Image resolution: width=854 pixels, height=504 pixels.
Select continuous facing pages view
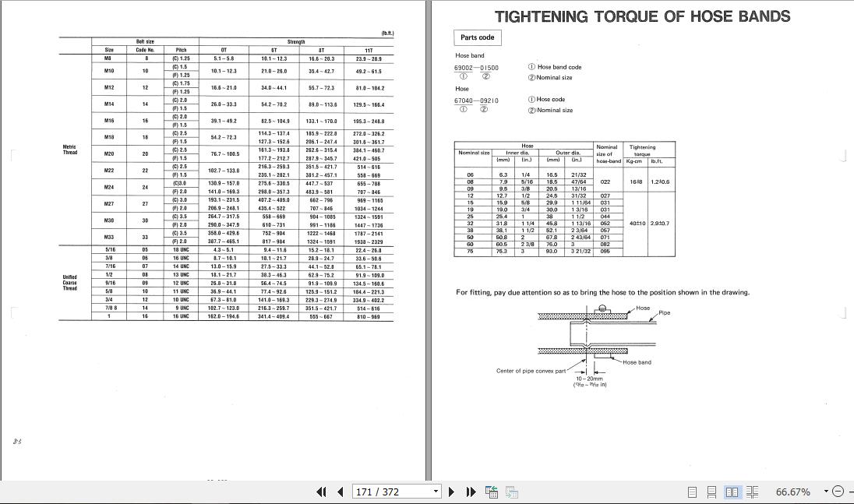tap(752, 492)
